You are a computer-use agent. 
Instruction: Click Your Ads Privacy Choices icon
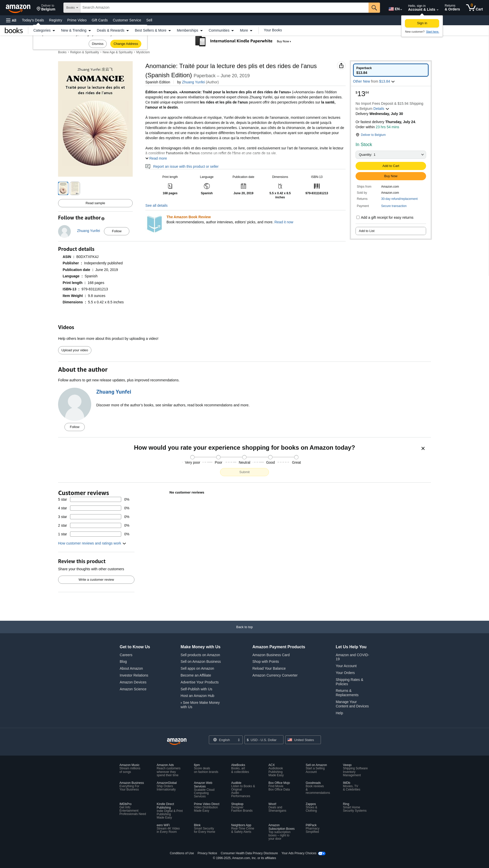pyautogui.click(x=321, y=853)
